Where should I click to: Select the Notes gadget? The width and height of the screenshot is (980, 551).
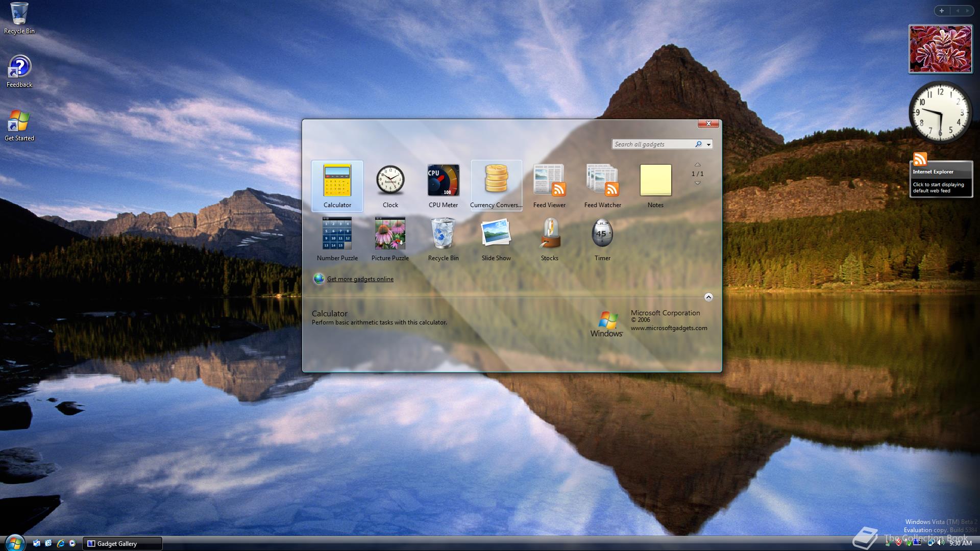655,186
